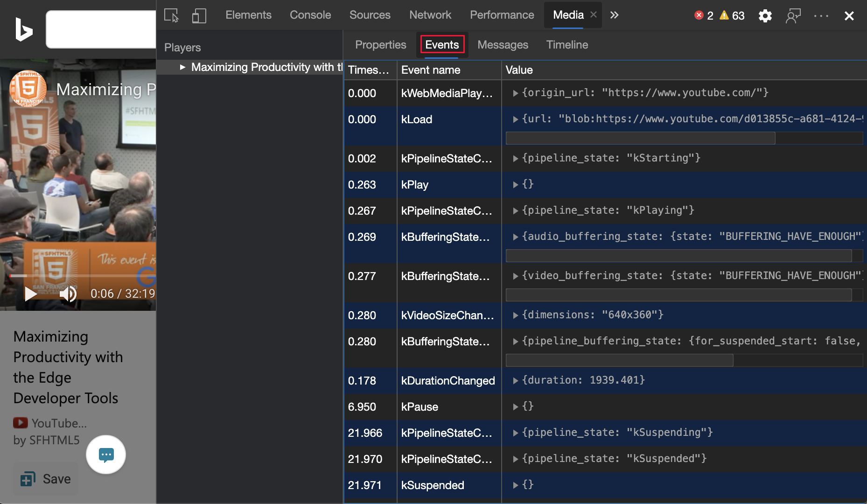
Task: Click the Bing search input field
Action: click(x=101, y=29)
